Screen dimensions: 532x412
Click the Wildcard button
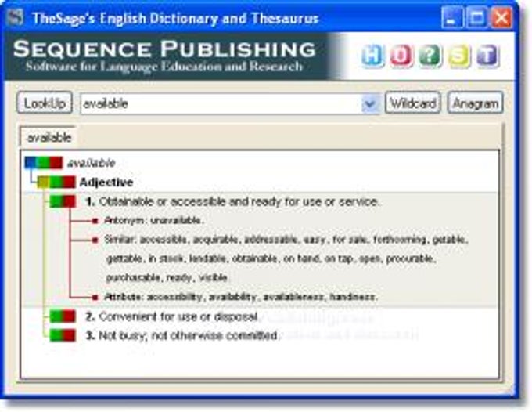[413, 103]
